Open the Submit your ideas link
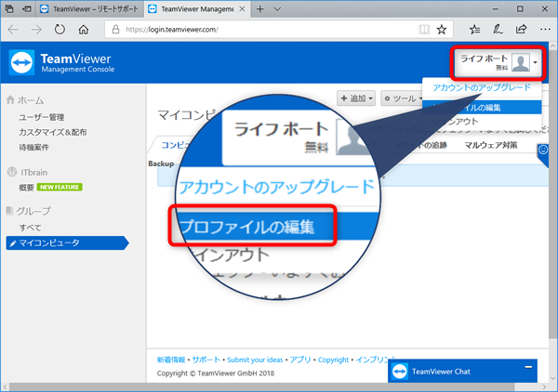This screenshot has height=392, width=558. tap(255, 359)
